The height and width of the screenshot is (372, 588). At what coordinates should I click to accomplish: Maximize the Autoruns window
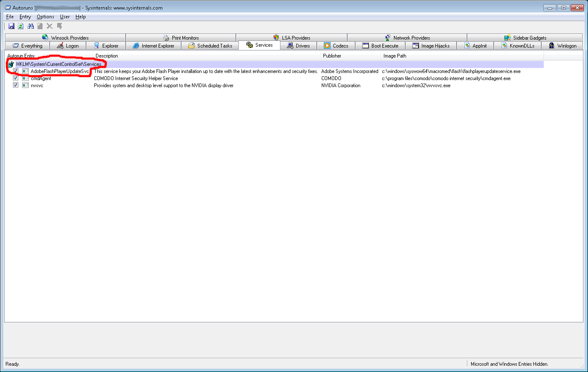563,8
